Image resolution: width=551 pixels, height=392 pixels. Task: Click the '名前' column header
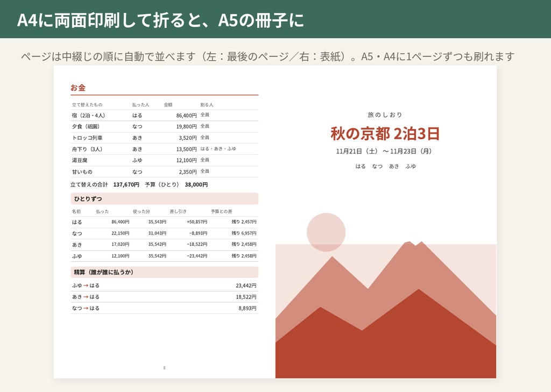pyautogui.click(x=76, y=211)
